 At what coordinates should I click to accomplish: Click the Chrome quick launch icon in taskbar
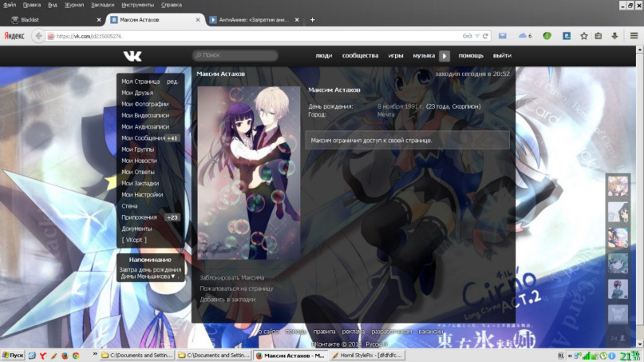(76, 356)
